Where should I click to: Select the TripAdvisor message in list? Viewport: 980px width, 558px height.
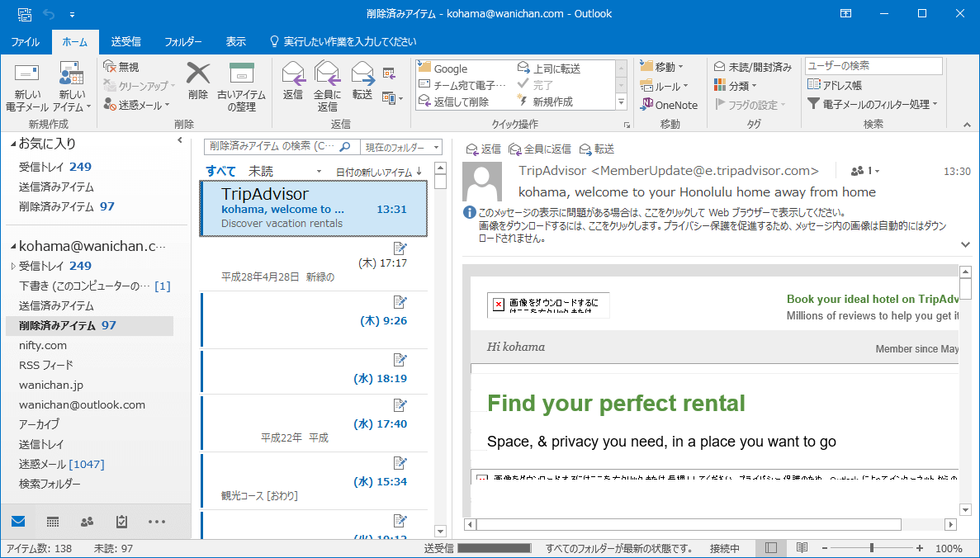(313, 209)
